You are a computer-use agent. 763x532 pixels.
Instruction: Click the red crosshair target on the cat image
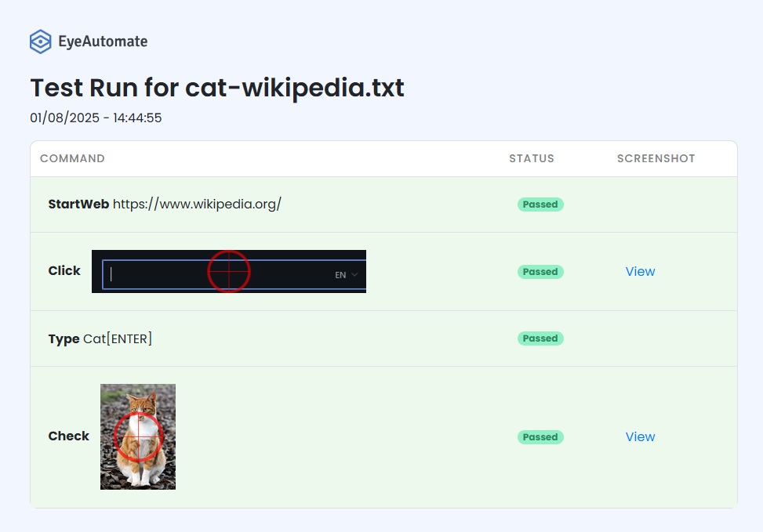139,436
